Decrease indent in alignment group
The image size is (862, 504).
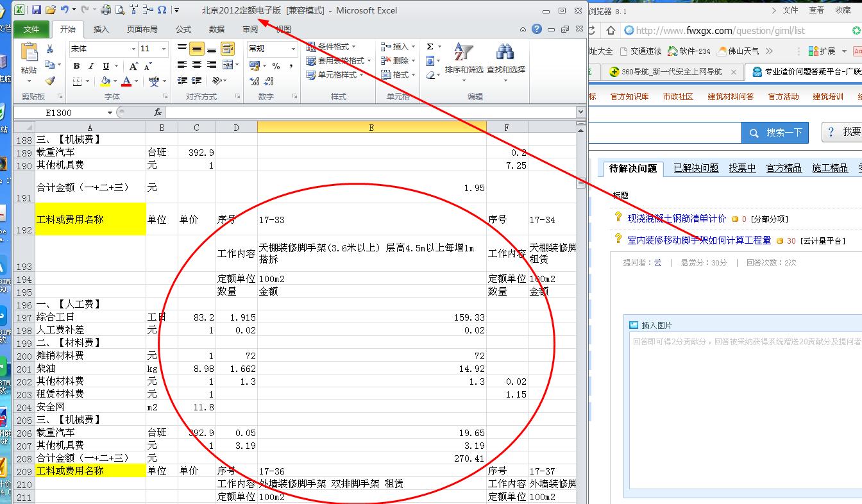click(x=182, y=81)
